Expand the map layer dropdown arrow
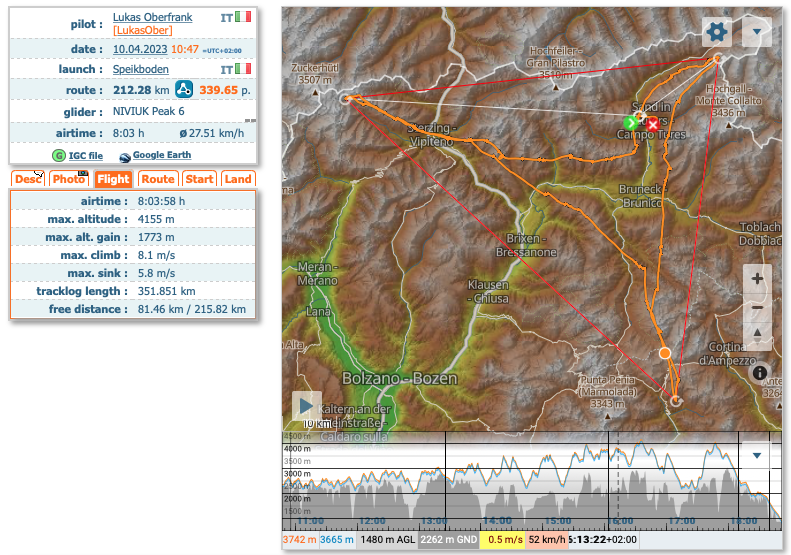 point(757,32)
